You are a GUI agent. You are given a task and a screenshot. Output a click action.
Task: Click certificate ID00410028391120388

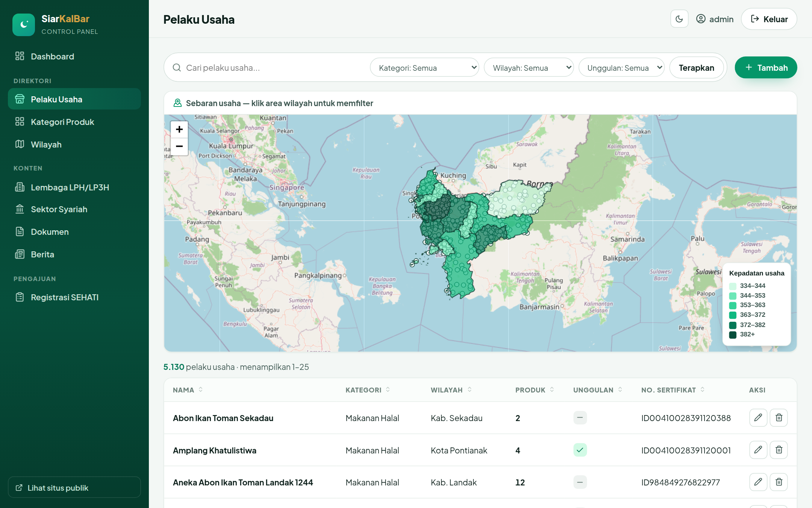(x=686, y=418)
